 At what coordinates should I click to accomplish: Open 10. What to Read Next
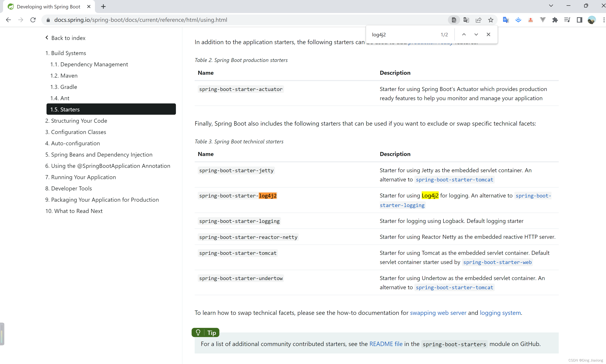coord(74,211)
